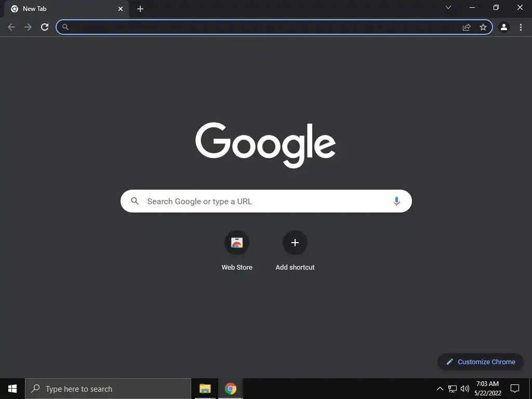This screenshot has width=532, height=399.
Task: Open a new tab with plus button
Action: (140, 9)
